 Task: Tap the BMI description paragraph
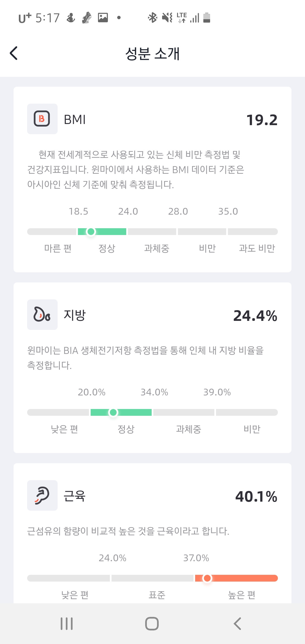tap(136, 169)
